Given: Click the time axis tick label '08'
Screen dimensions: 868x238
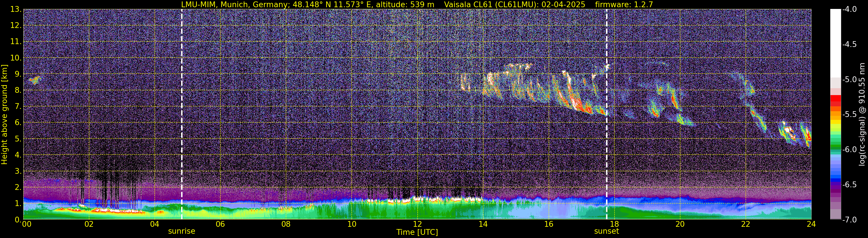Looking at the screenshot, I should point(286,224).
